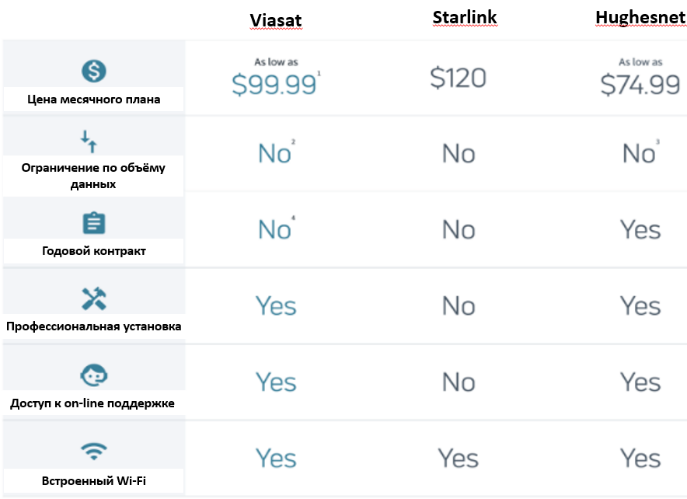Select the Hughesnet column header
This screenshot has height=499, width=687.
[640, 19]
